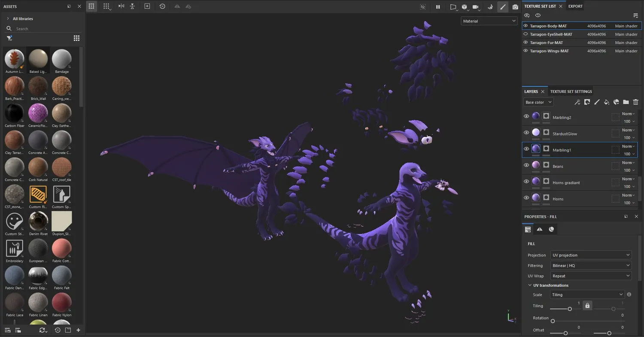Add a folder in the Layers panel
The height and width of the screenshot is (337, 644).
coord(626,102)
